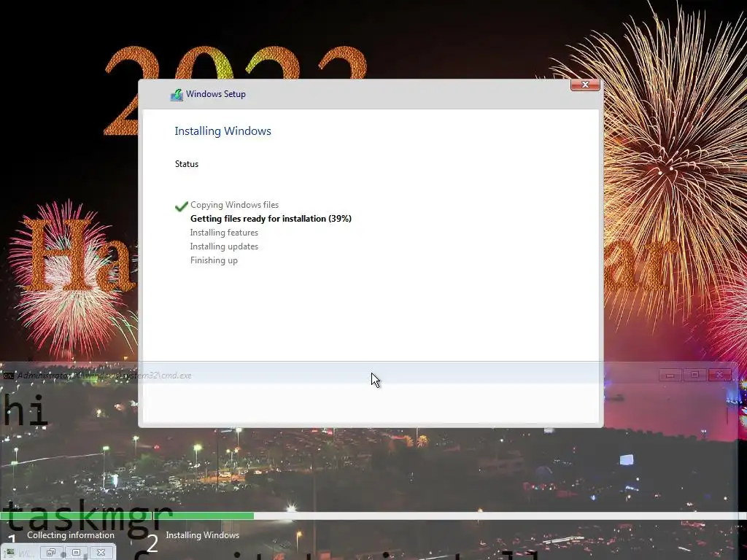
Task: Click 'Copying Windows files' status line
Action: [x=234, y=205]
